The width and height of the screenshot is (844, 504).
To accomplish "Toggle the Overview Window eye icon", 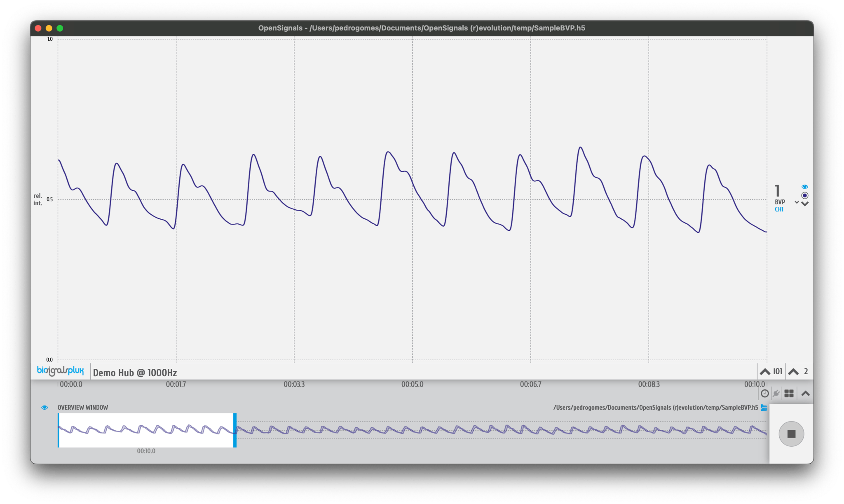I will (x=45, y=408).
